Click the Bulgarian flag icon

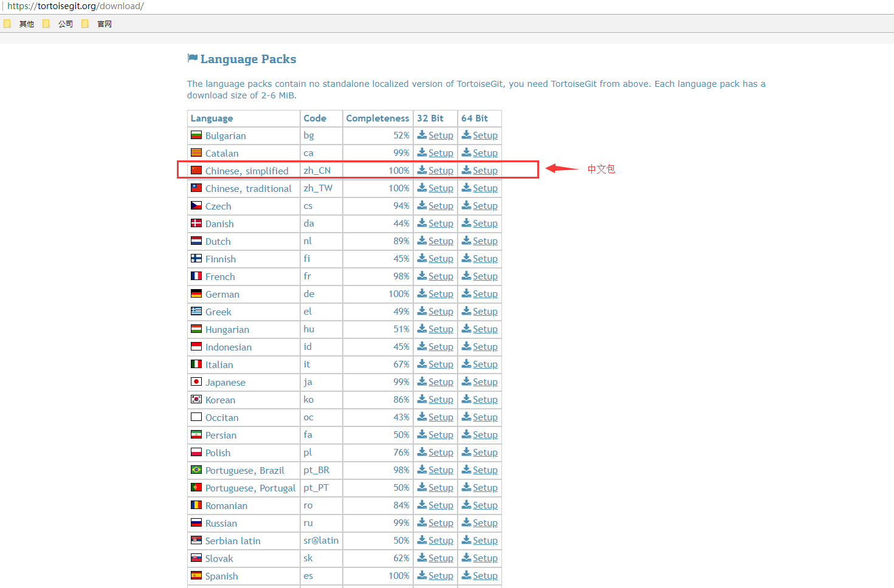[x=196, y=135]
